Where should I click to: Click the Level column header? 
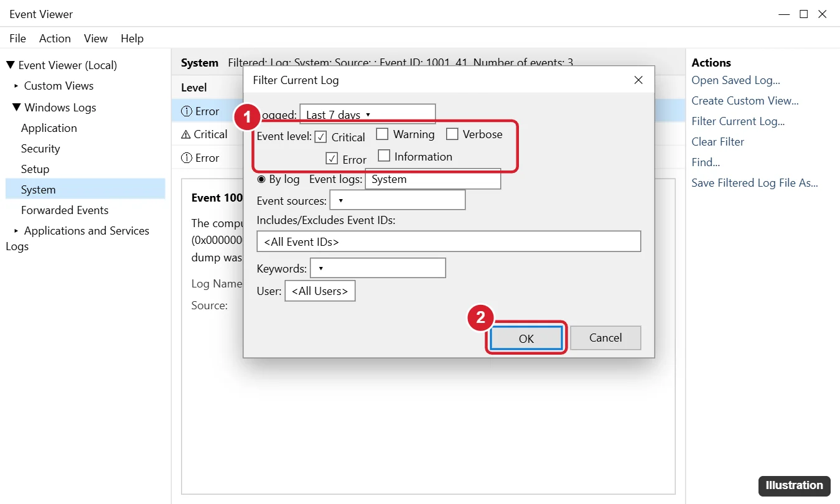tap(194, 88)
